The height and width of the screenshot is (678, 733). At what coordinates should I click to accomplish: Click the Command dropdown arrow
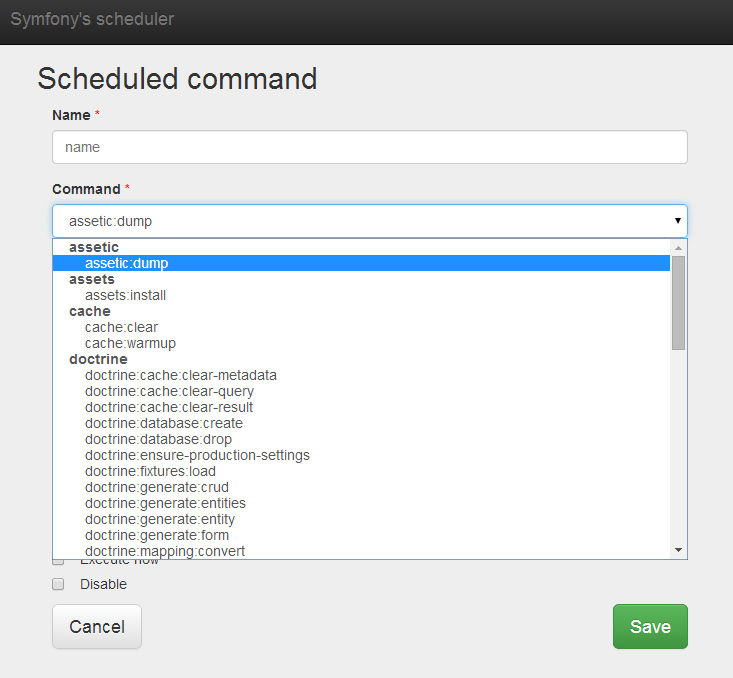[677, 221]
